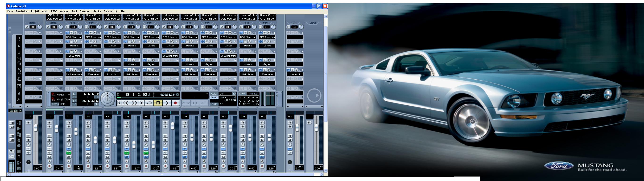Open the Hilfe menu

point(122,11)
